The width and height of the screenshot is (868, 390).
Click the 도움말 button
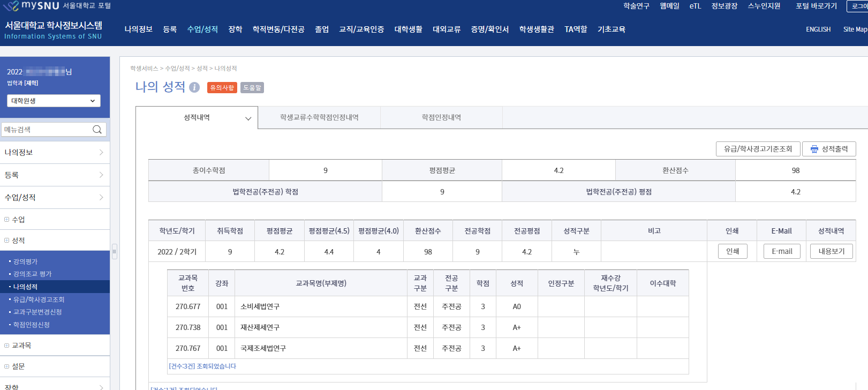252,87
